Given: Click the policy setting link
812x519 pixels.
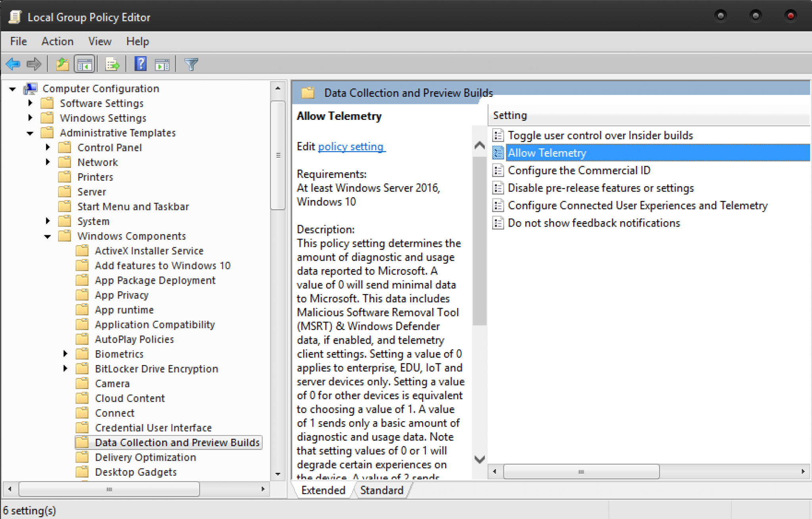Looking at the screenshot, I should coord(351,146).
